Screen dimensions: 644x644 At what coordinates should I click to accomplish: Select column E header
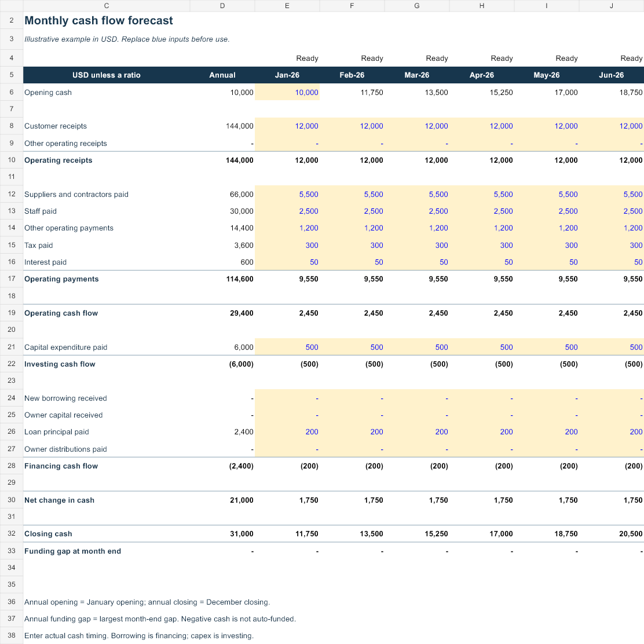coord(287,6)
